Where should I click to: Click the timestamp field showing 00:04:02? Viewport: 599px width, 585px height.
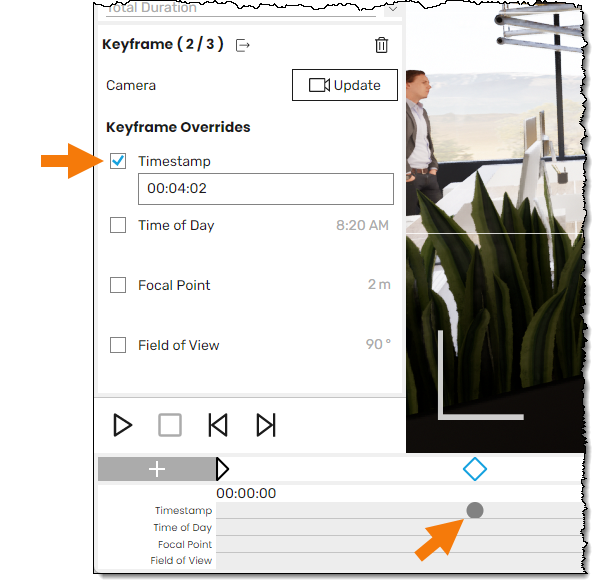click(266, 189)
